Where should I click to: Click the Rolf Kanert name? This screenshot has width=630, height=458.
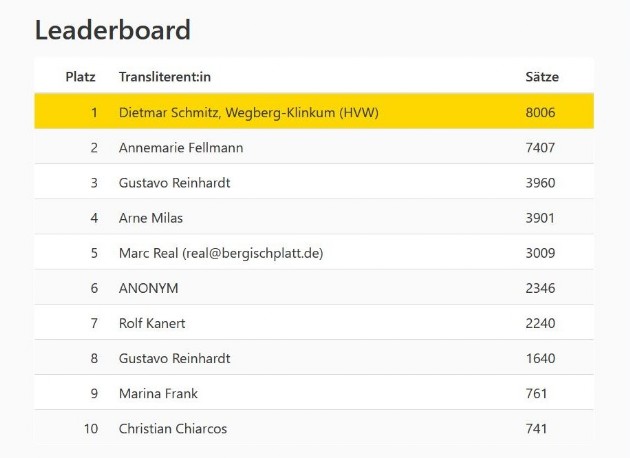(152, 323)
